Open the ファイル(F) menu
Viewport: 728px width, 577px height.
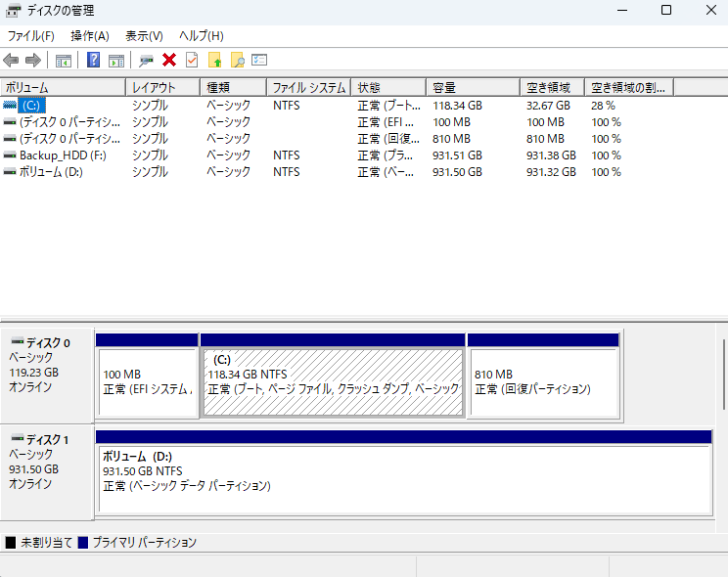pos(30,36)
